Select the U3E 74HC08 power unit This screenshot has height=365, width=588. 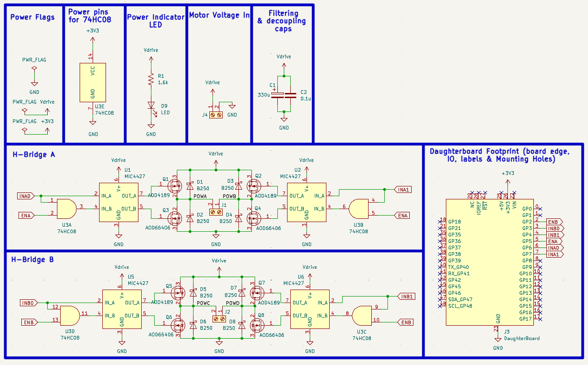93,82
